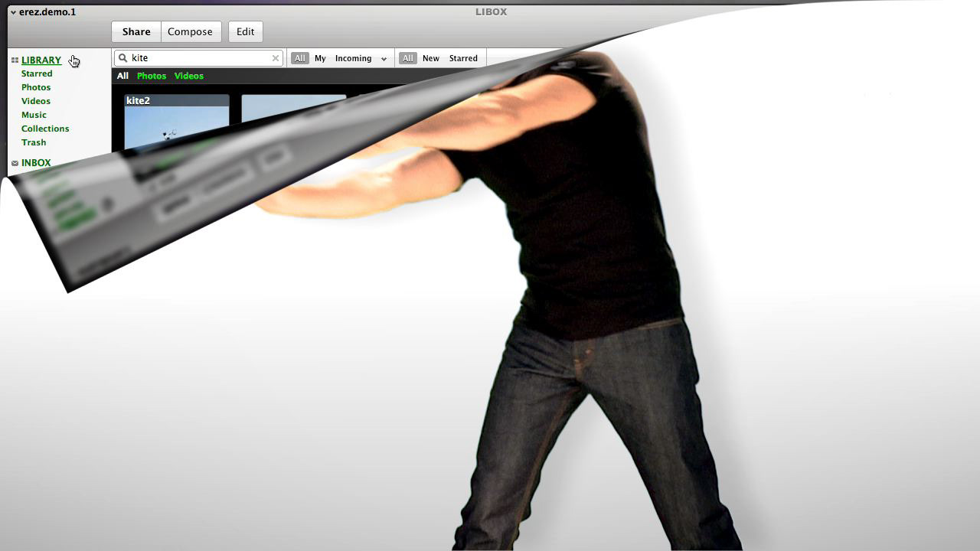980x551 pixels.
Task: Open the Compose button
Action: pos(191,31)
